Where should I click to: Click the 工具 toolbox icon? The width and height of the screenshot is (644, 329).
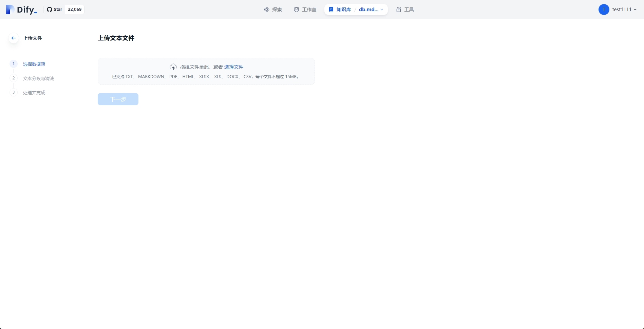point(399,10)
